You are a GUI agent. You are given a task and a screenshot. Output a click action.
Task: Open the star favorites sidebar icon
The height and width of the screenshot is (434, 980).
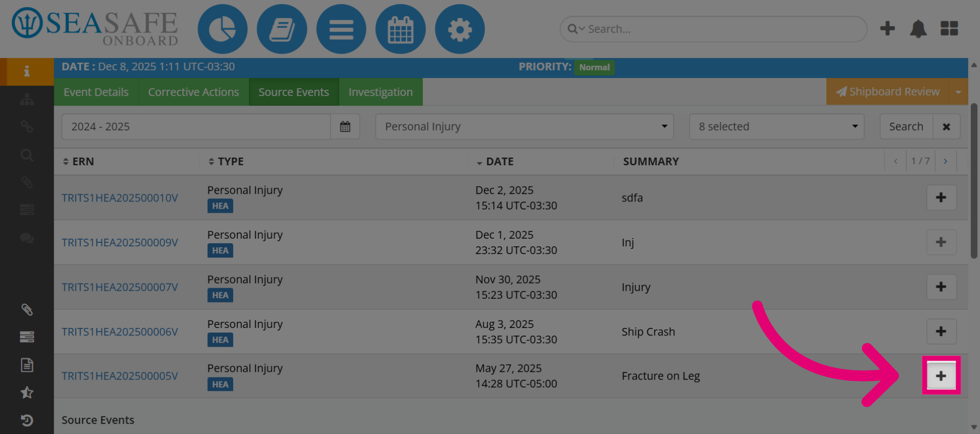(x=27, y=392)
